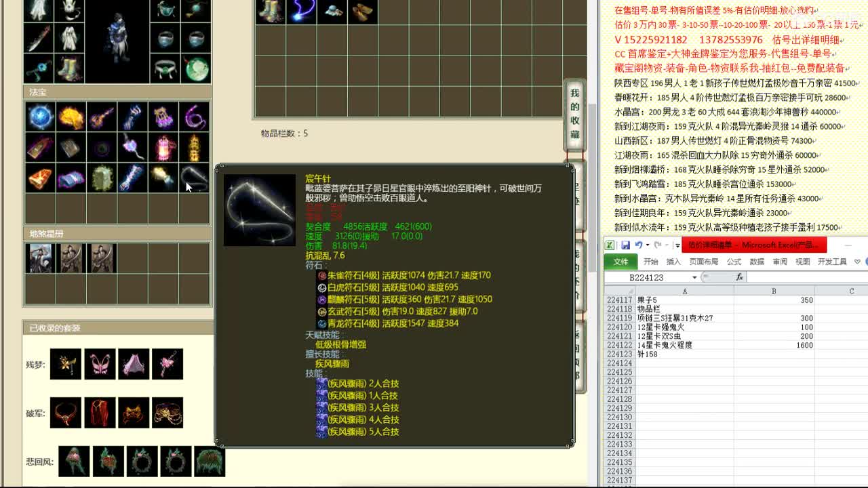Click the golden boots equipment slot
Image resolution: width=868 pixels, height=488 pixels.
coord(68,68)
